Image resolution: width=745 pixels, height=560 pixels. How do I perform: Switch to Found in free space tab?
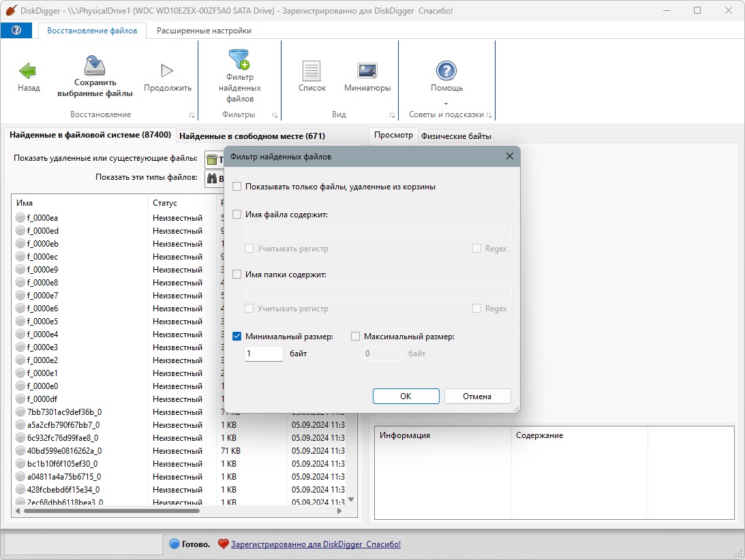tap(252, 136)
